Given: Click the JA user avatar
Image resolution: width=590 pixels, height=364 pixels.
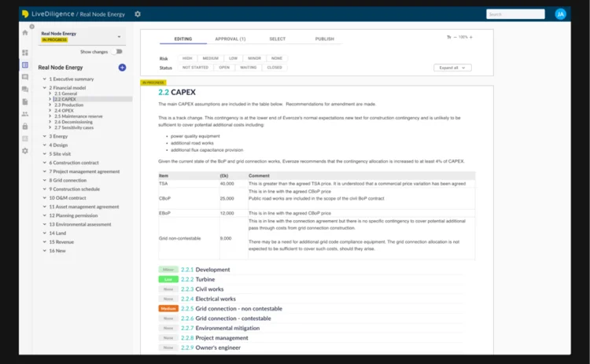Looking at the screenshot, I should point(560,14).
